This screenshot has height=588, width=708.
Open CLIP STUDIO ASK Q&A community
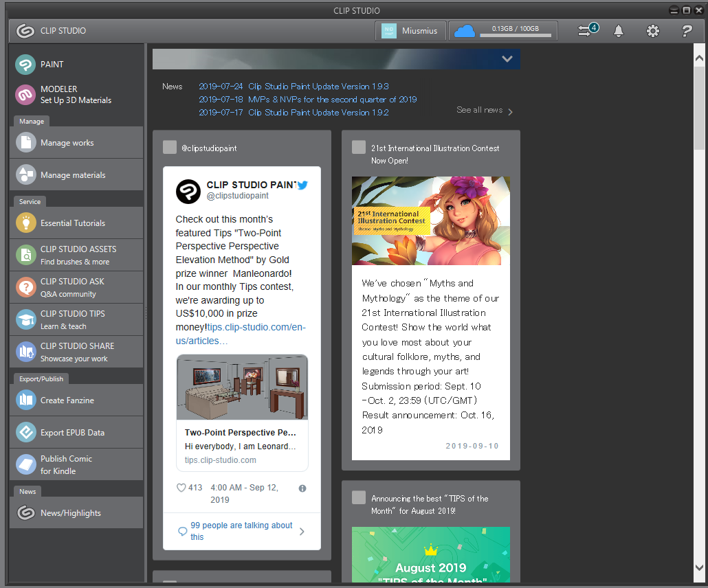(x=76, y=287)
